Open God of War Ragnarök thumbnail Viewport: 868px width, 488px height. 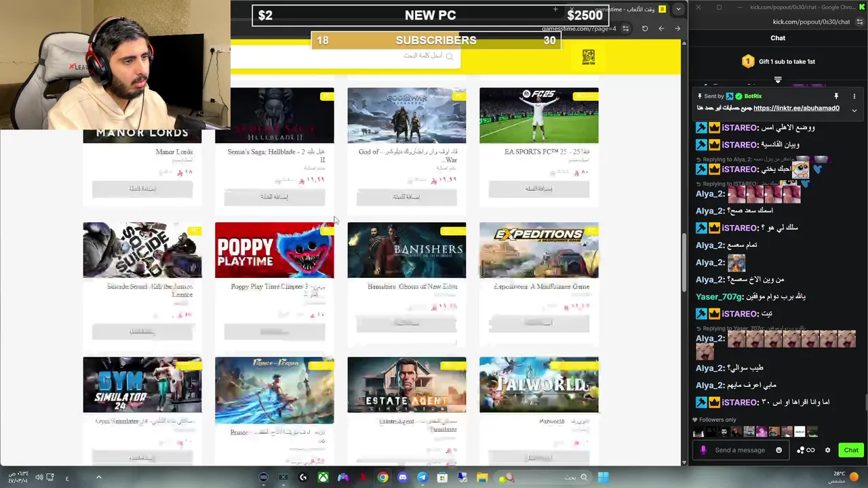(x=407, y=115)
